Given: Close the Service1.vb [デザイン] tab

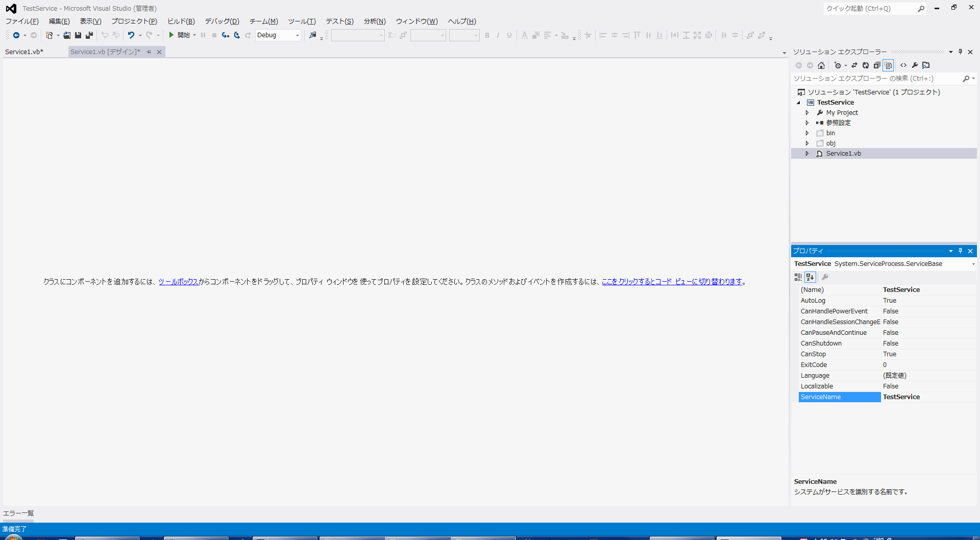Looking at the screenshot, I should coord(159,52).
